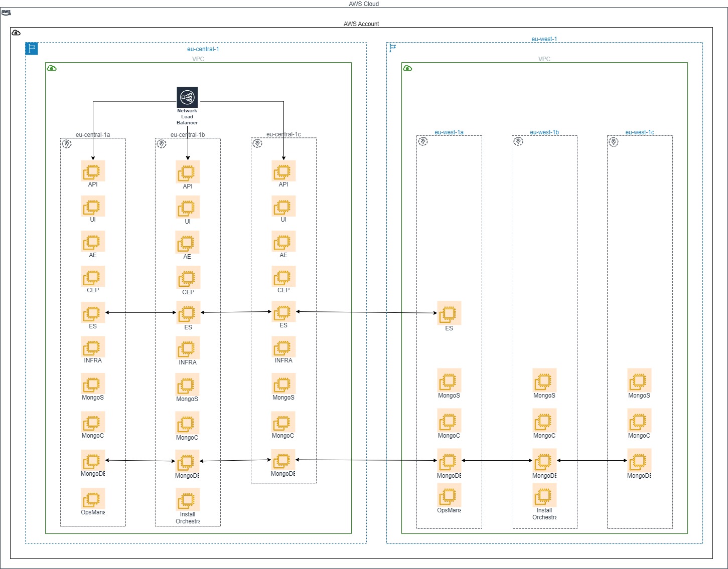This screenshot has height=569, width=728.
Task: Click the eu-west-1 region label text
Action: click(x=544, y=39)
